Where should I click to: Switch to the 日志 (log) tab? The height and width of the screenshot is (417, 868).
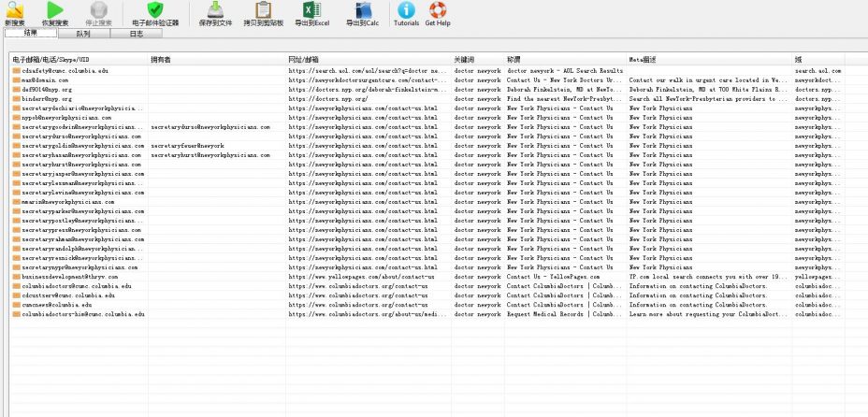pos(136,33)
